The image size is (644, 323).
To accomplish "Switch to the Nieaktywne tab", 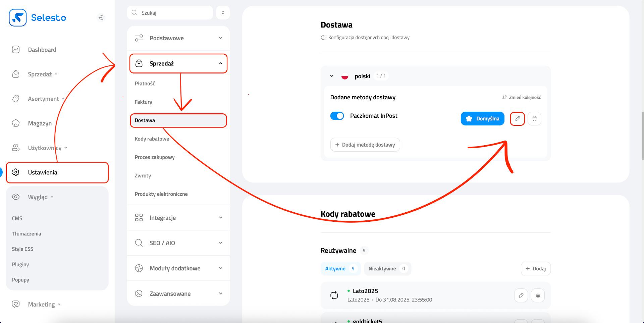I will [x=387, y=268].
